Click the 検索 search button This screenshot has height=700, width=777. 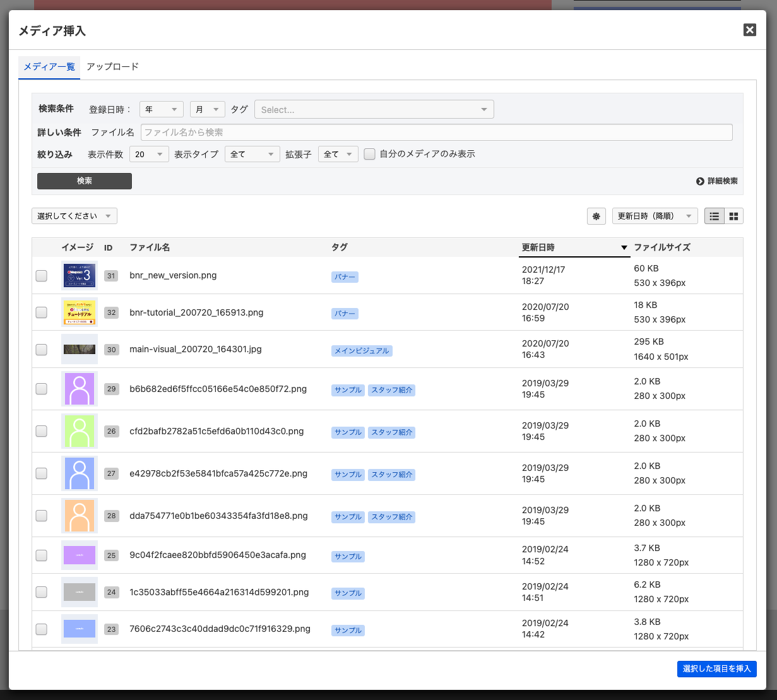click(x=85, y=181)
